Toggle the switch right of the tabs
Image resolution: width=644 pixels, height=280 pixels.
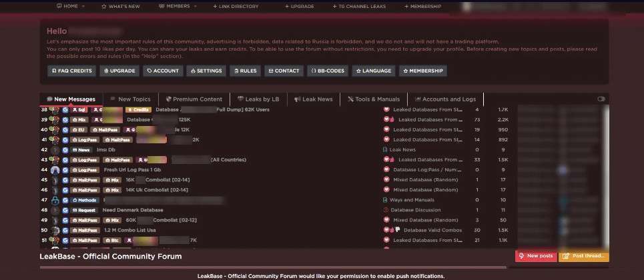coord(601,99)
